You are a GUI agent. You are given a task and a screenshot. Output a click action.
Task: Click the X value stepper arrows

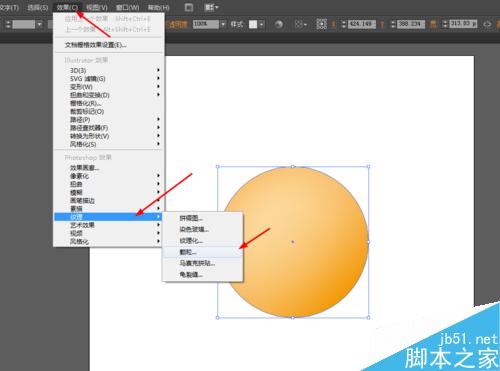point(344,24)
